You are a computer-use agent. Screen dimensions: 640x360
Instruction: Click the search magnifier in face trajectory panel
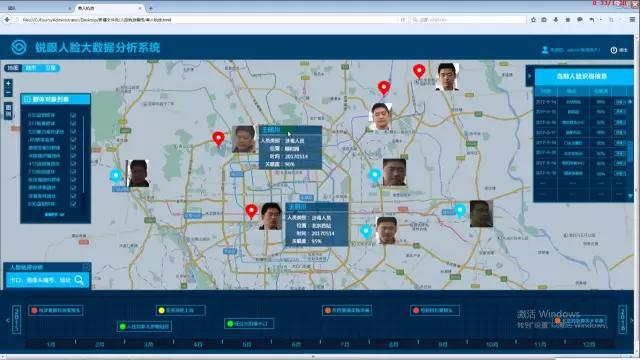[79, 280]
